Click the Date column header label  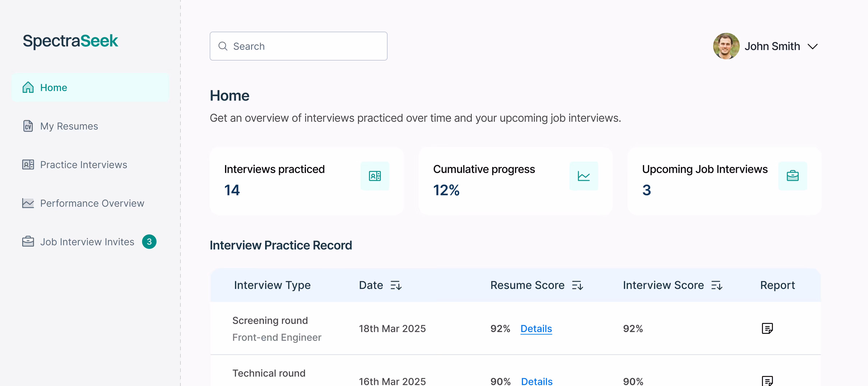click(x=371, y=285)
